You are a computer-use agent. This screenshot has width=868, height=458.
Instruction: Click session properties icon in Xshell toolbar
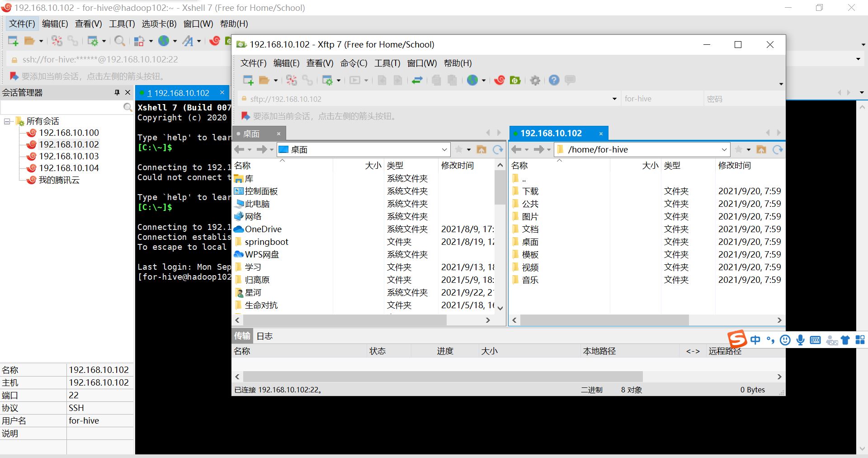click(x=93, y=41)
